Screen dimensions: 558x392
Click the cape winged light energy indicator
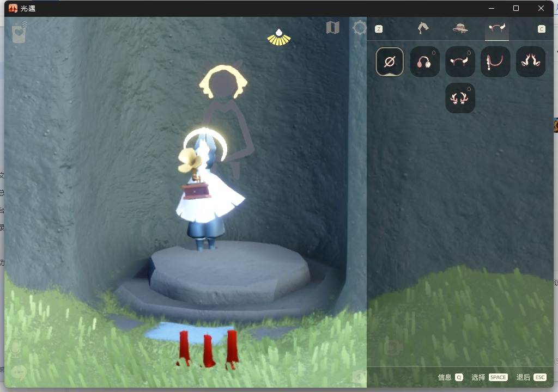coord(278,38)
